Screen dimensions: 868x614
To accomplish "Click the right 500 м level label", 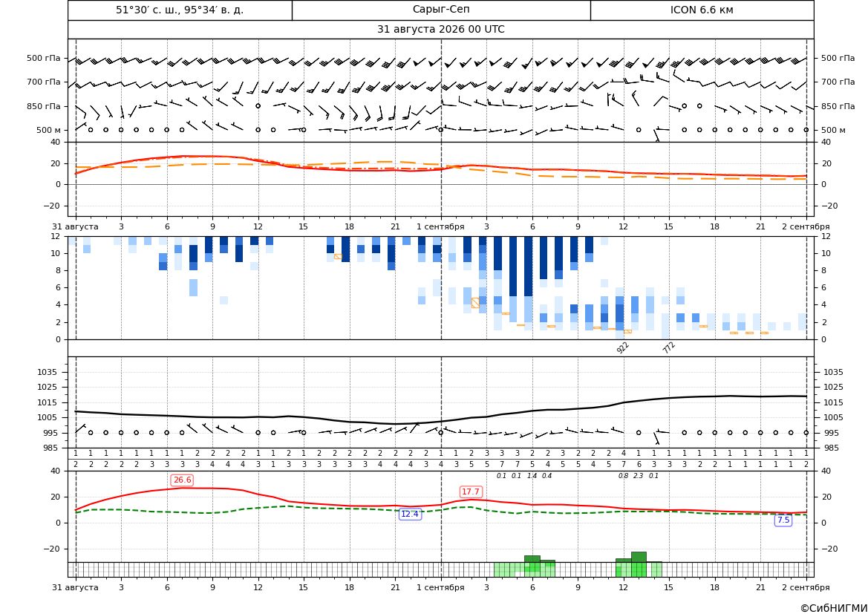I will pos(833,130).
